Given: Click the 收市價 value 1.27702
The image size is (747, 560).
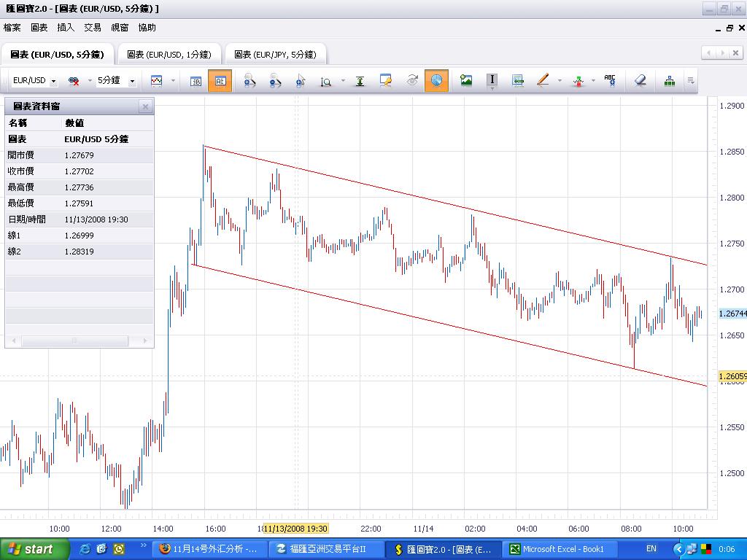Looking at the screenshot, I should 79,171.
